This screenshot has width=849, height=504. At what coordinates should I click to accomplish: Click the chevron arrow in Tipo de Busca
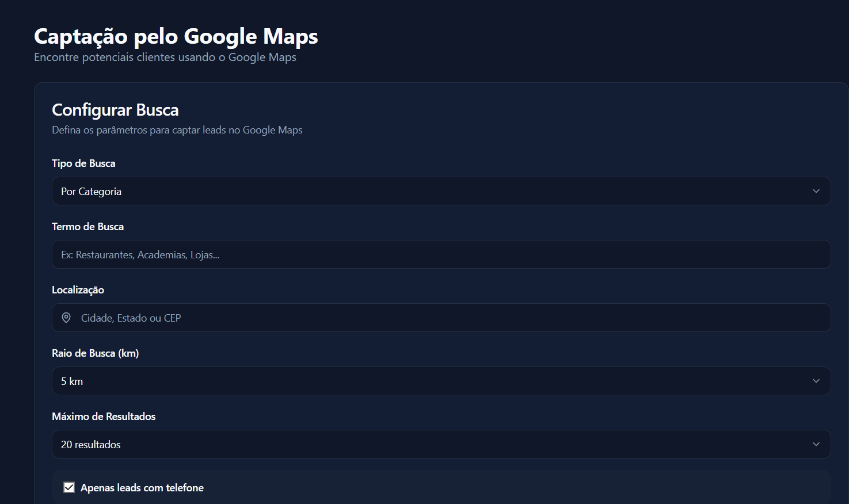pos(816,191)
